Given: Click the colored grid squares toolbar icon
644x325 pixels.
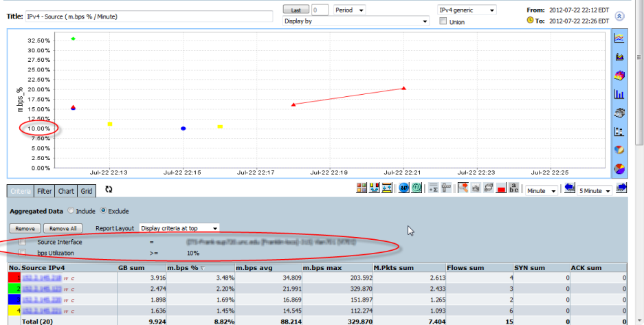Looking at the screenshot, I should (x=362, y=188).
